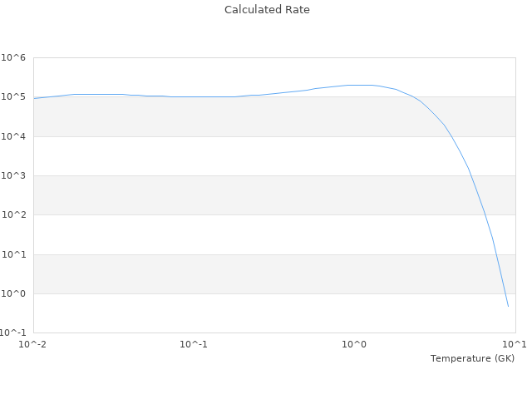Select the 10^0 label on the x-axis
Viewport: 532px width, 399px height.
(355, 344)
